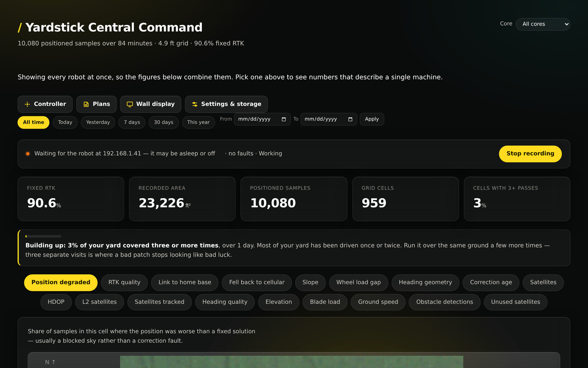Switch to Wheel load gap layer

(x=359, y=282)
